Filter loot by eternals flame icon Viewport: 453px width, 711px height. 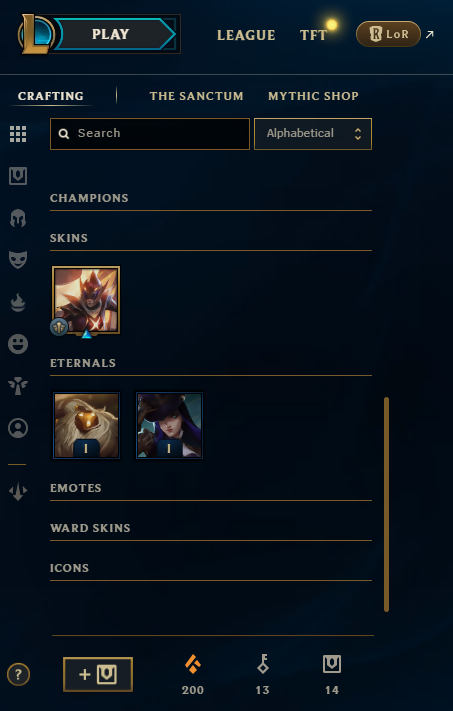pyautogui.click(x=18, y=302)
